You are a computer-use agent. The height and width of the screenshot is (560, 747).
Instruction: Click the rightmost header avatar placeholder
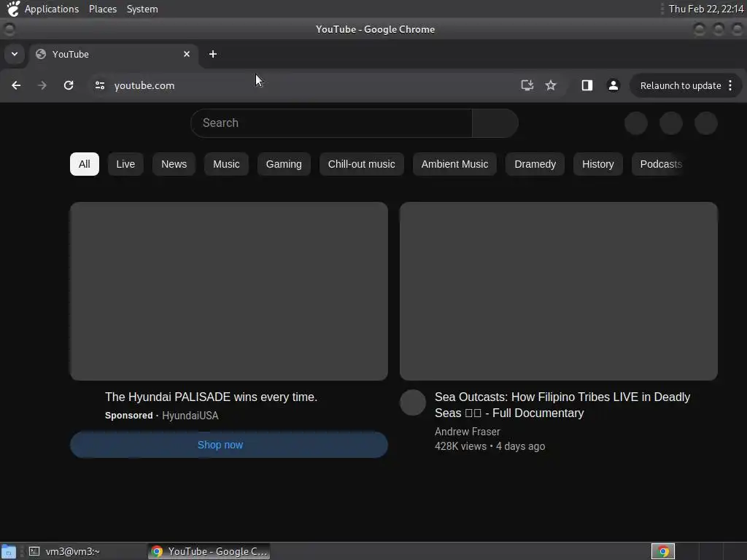706,122
